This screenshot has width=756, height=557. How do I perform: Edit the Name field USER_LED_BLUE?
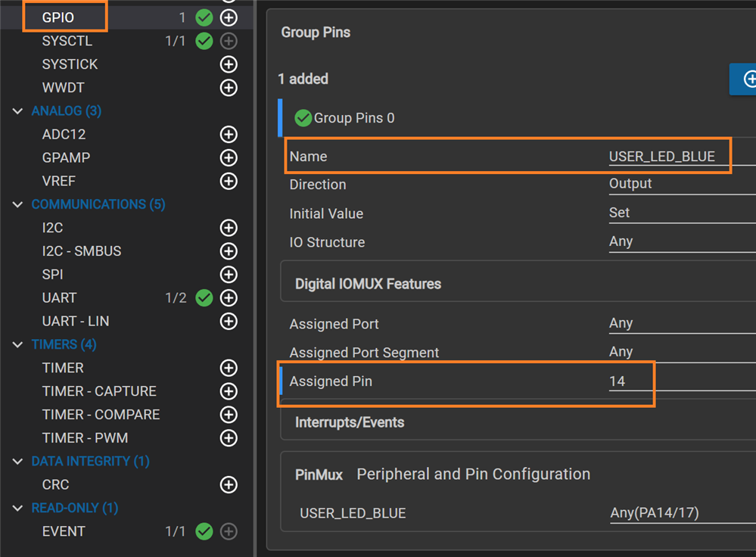(683, 157)
